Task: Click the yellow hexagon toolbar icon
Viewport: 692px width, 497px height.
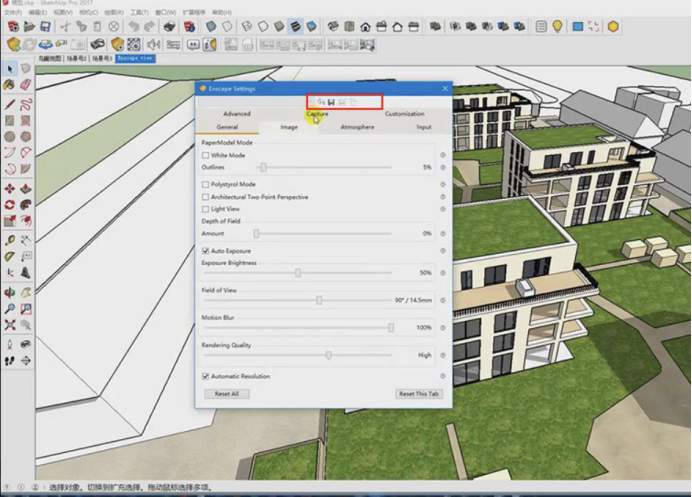Action: coord(613,26)
